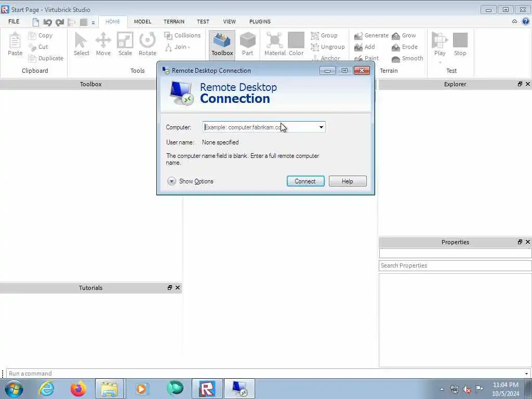Switch to the HOME ribbon tab
Viewport: 532px width, 399px height.
click(113, 21)
